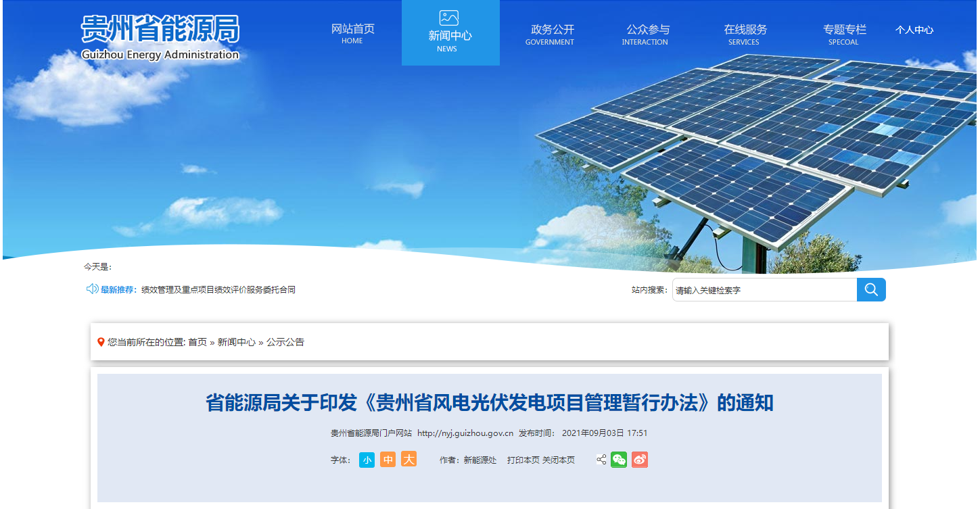Open the 政务公开 GOVERNMENT menu
This screenshot has width=980, height=509.
click(x=550, y=34)
